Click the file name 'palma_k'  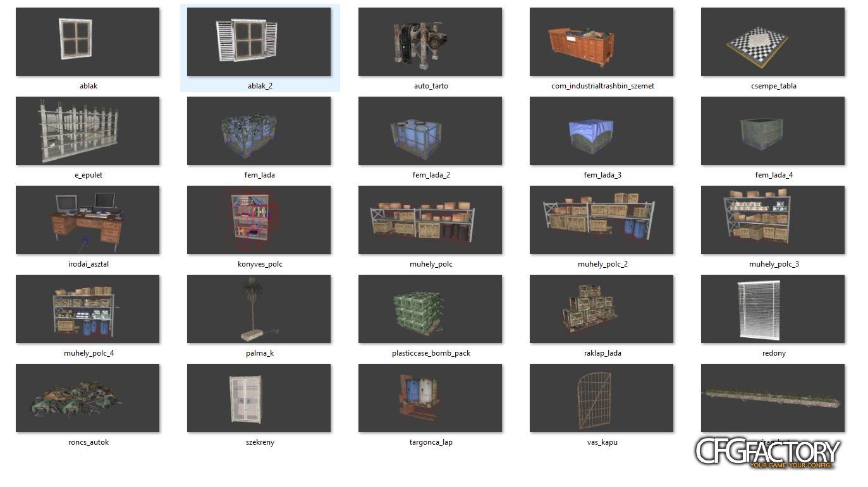pos(260,353)
